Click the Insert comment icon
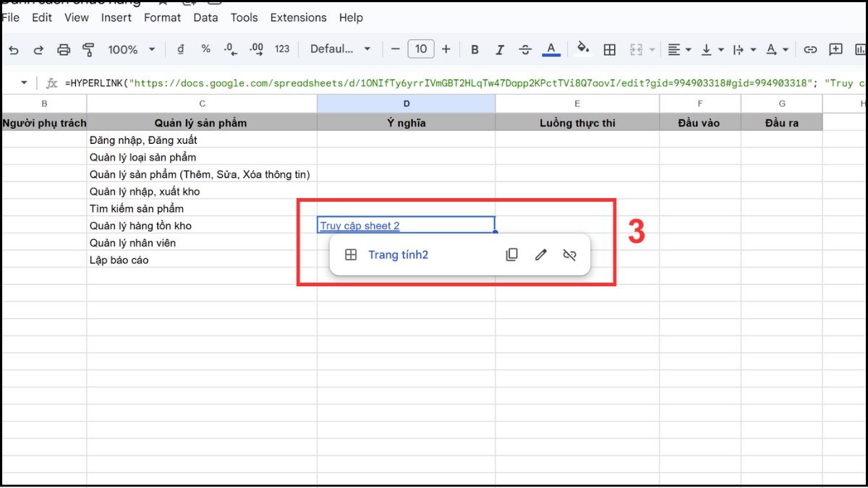This screenshot has width=868, height=488. (835, 49)
